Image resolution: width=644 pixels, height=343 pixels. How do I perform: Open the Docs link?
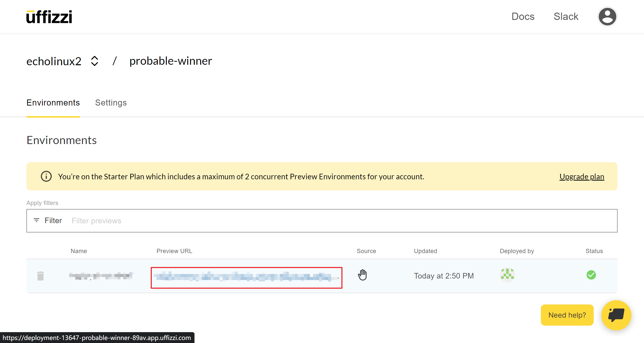coord(523,17)
